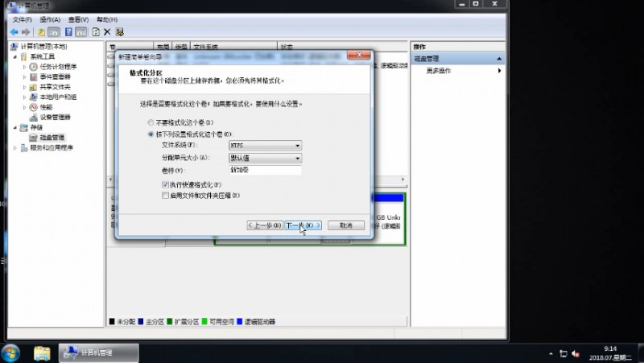Select 共享文件夹 in the tree
Image resolution: width=644 pixels, height=363 pixels.
[x=55, y=87]
